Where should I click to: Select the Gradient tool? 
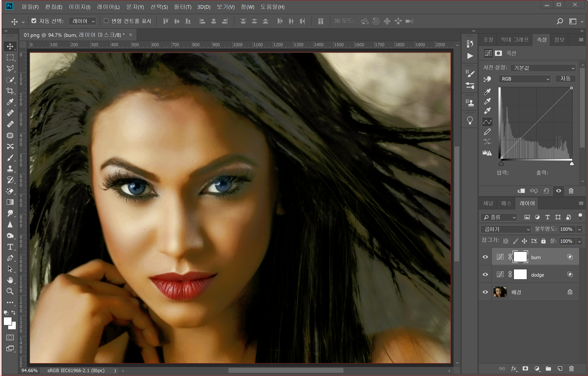(x=10, y=202)
